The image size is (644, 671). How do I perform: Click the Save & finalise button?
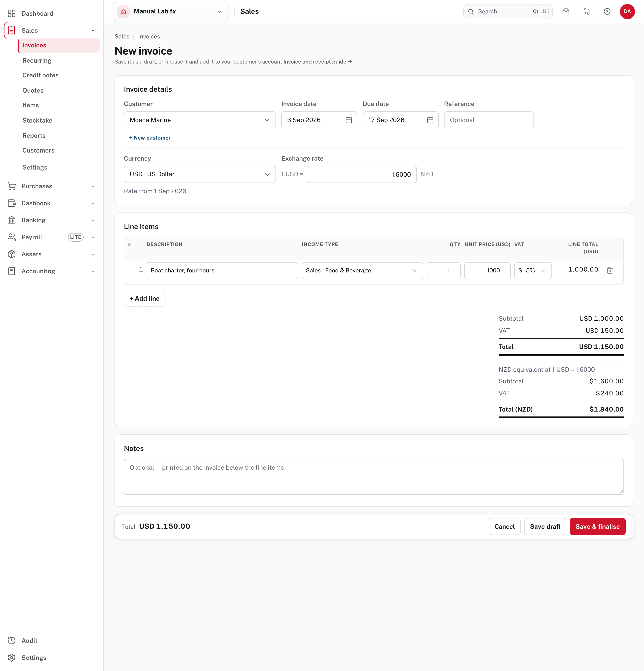tap(597, 527)
